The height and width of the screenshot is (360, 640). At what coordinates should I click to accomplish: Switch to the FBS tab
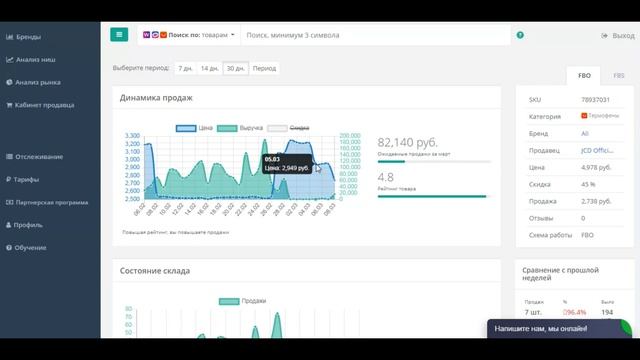point(618,76)
